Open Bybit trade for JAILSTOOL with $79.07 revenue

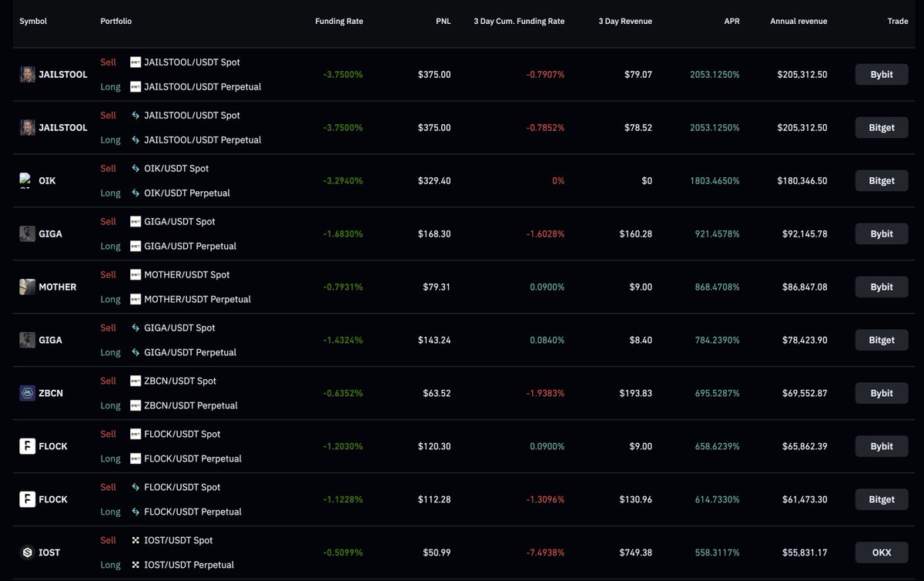[882, 75]
